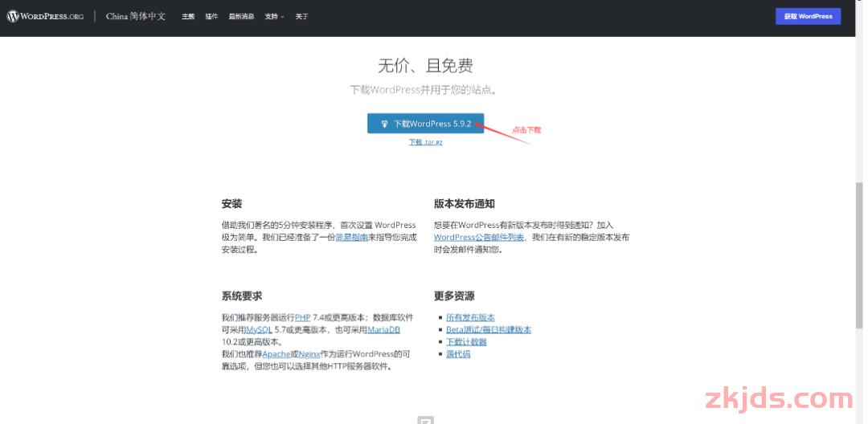This screenshot has height=424, width=868.
Task: Open the 下载计数器 link
Action: click(x=466, y=341)
